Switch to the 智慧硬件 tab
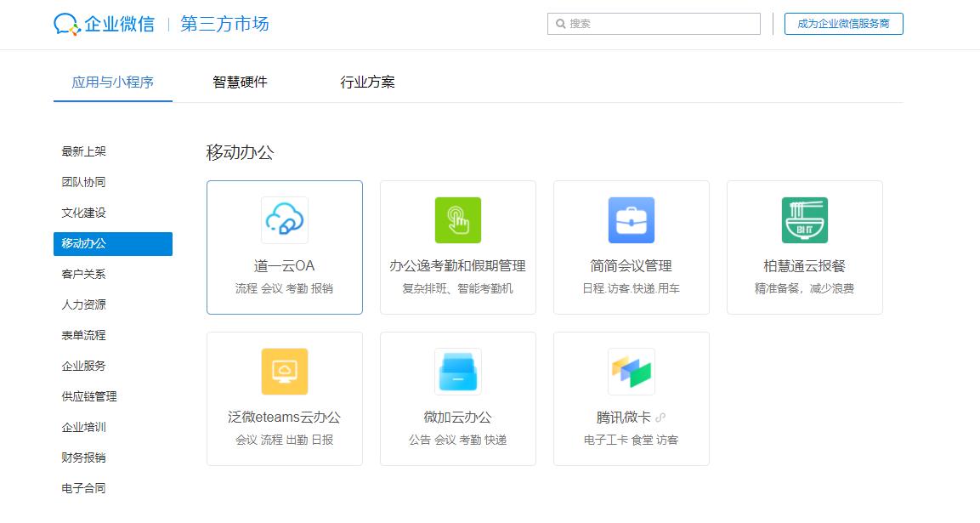980x523 pixels. [x=240, y=82]
